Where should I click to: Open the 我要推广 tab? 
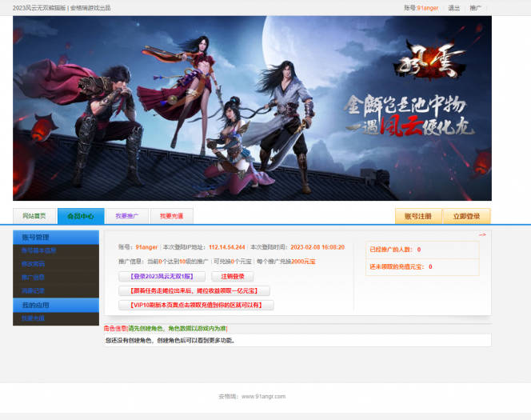(126, 216)
